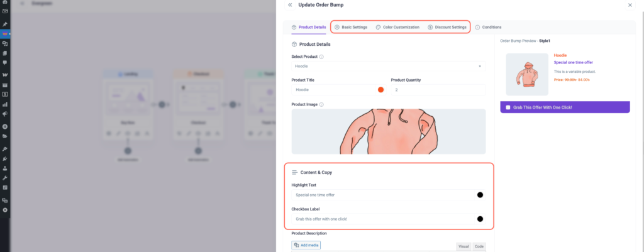Open Comments in the WordPress sidebar
Viewport: 644px width, 252px height.
tap(5, 63)
